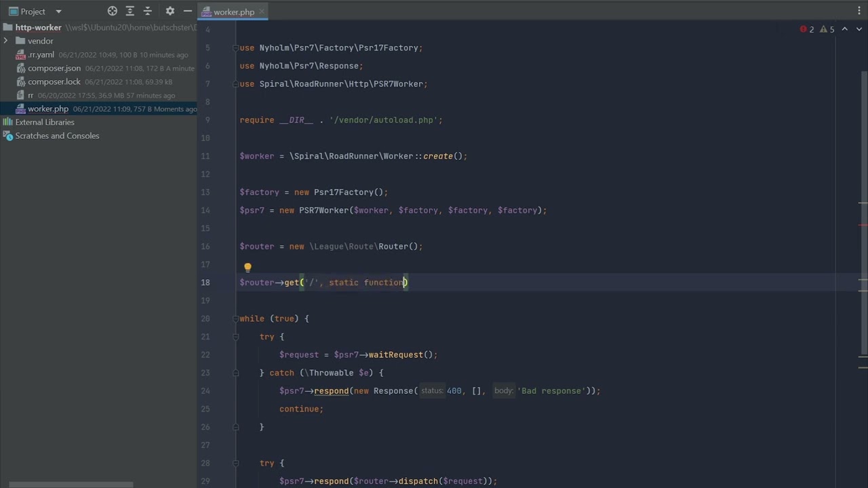
Task: Click the $request variable on line 22
Action: (299, 354)
